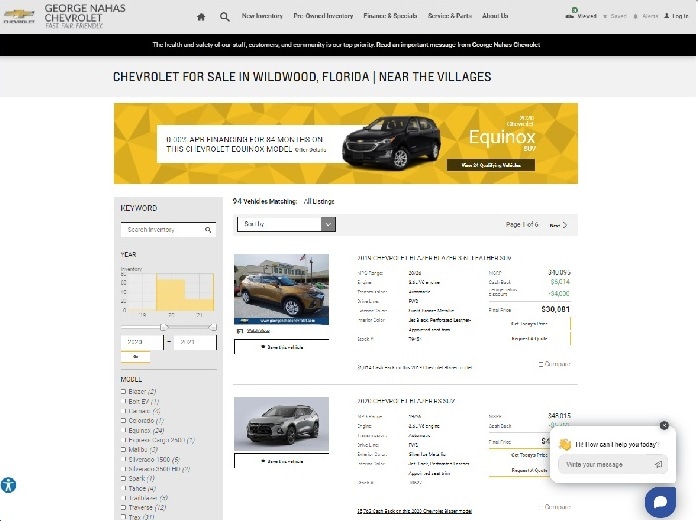Image resolution: width=698 pixels, height=521 pixels.
Task: Click the minimum year slider handle
Action: tap(164, 327)
